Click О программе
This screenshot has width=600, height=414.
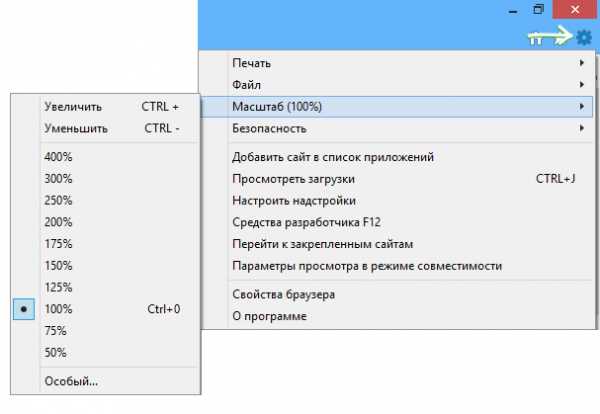point(269,317)
